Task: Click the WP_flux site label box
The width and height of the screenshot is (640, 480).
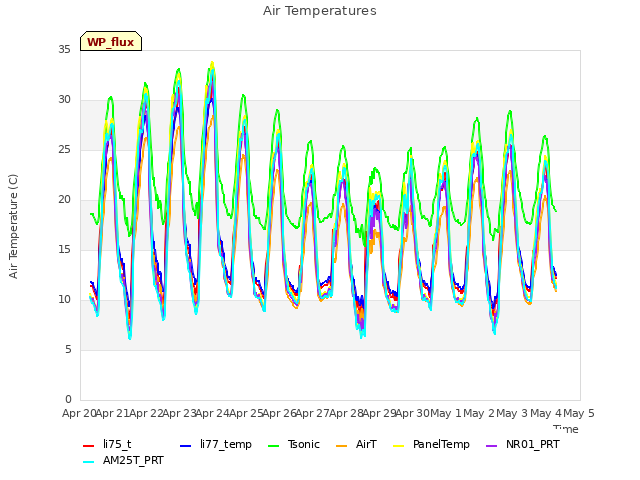Action: point(111,41)
